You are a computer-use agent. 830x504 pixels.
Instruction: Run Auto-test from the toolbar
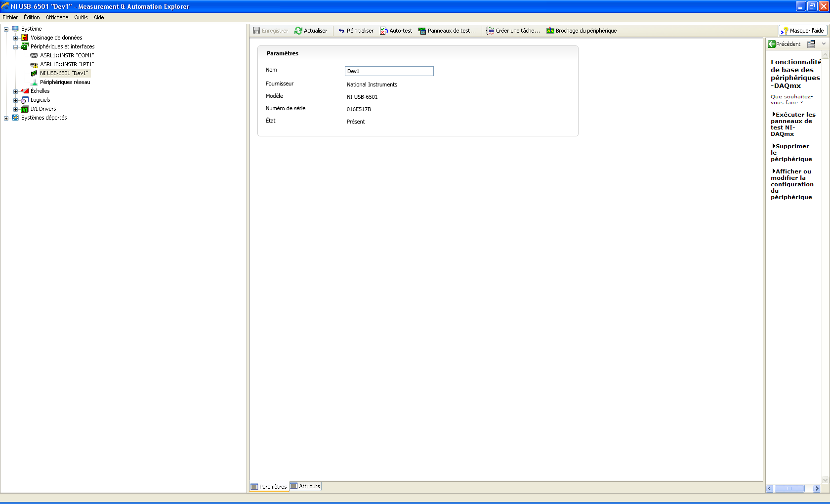[x=396, y=31]
